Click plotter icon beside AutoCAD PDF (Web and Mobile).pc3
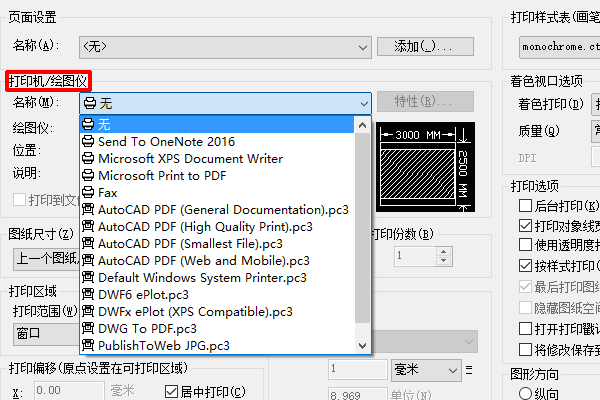Screen dimensions: 600x400 click(x=88, y=260)
